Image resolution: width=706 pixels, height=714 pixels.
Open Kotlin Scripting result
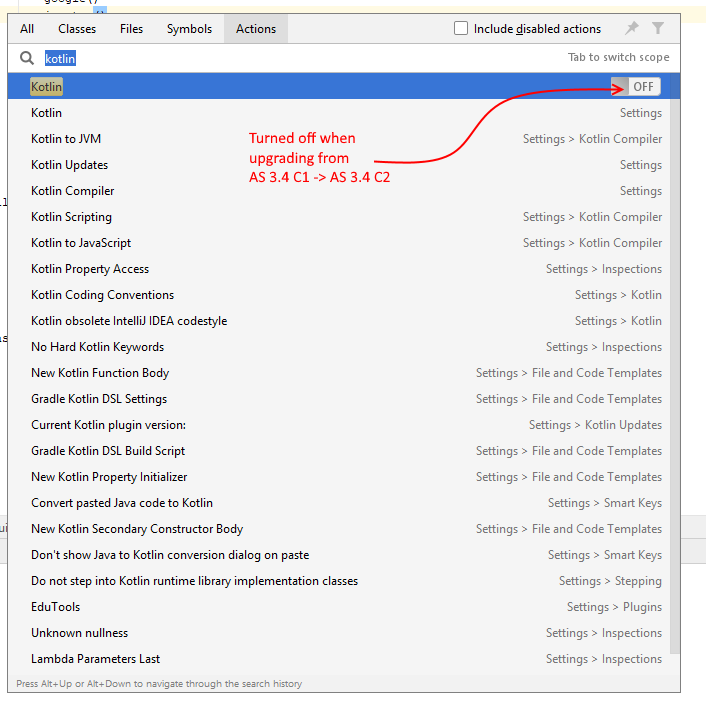click(71, 217)
